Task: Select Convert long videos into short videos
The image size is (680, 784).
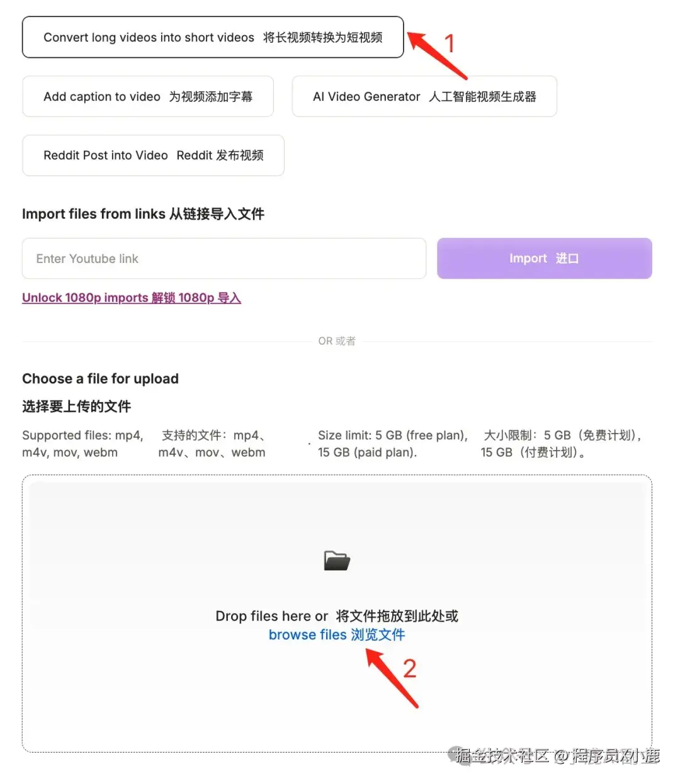Action: (213, 37)
